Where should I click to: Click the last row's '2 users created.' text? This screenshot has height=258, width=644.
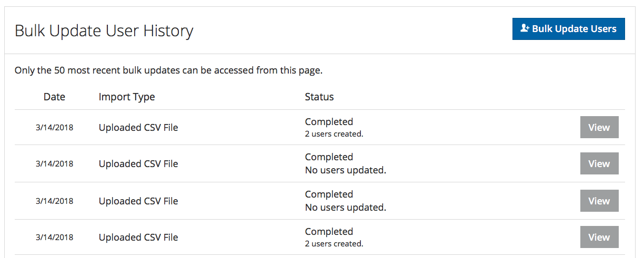[334, 244]
